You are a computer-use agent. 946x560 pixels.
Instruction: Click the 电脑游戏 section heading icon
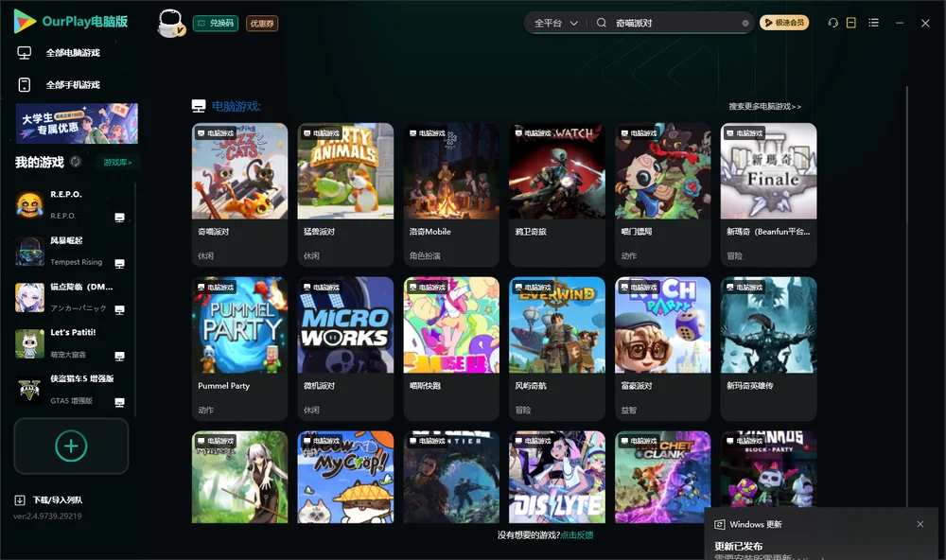(x=199, y=106)
